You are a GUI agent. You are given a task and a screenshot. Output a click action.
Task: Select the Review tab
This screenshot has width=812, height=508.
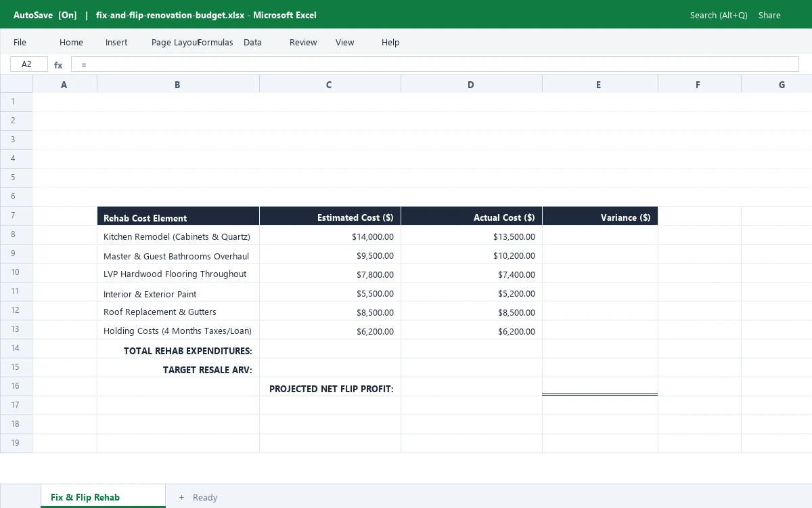(303, 42)
